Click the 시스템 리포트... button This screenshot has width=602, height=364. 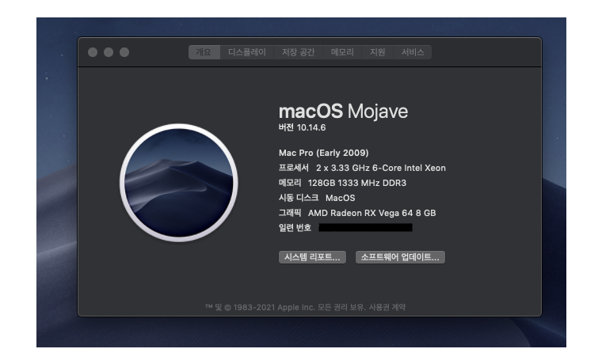point(312,257)
